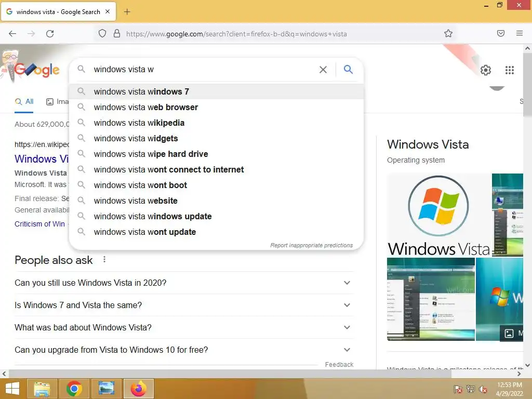Open the network tray icon

coord(470,389)
